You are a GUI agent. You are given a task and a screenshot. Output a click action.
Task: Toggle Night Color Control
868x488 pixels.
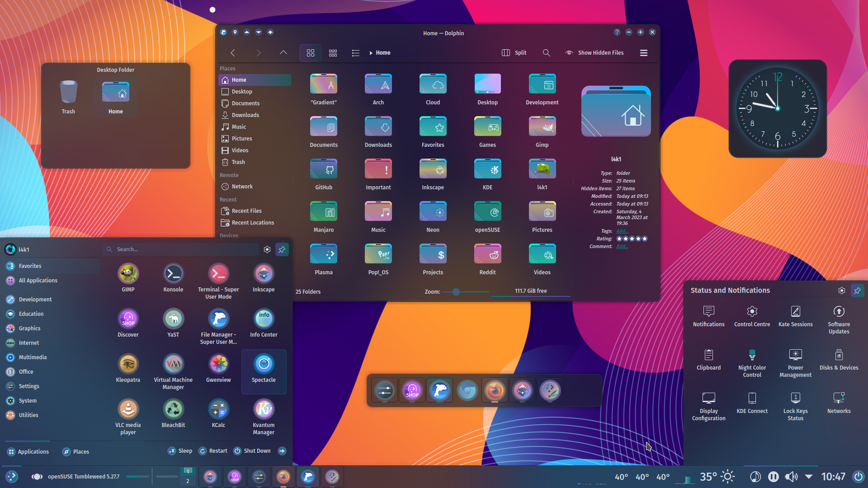(752, 363)
